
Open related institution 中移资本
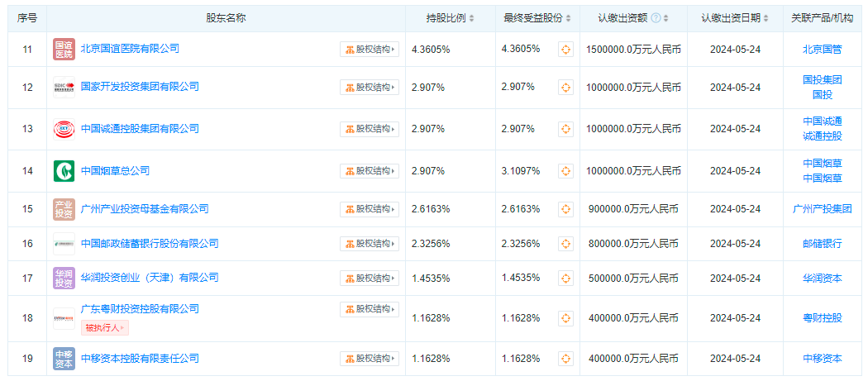point(822,359)
